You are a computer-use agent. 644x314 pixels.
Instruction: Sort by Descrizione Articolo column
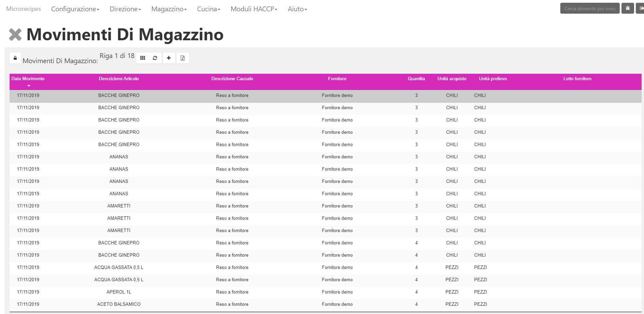(119, 79)
